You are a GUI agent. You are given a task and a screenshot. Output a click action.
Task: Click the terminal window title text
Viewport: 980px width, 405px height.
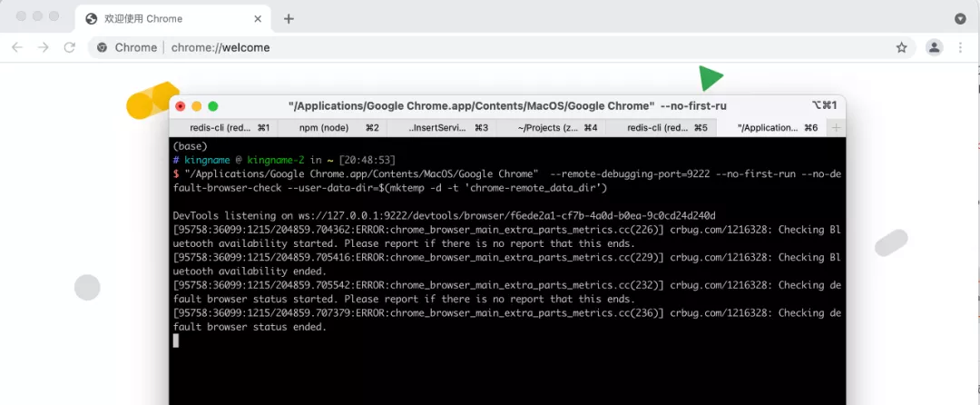coord(507,106)
